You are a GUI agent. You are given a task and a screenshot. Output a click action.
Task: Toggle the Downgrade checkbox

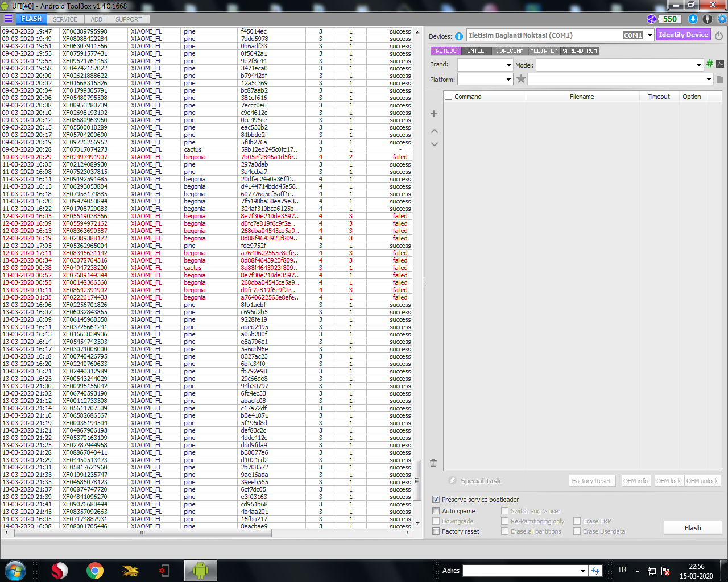click(436, 521)
